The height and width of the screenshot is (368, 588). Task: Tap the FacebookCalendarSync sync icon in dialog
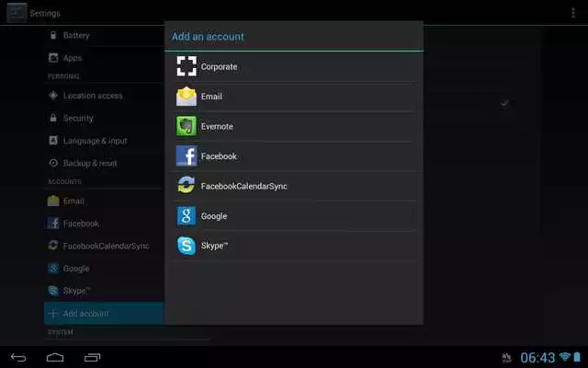click(x=187, y=186)
